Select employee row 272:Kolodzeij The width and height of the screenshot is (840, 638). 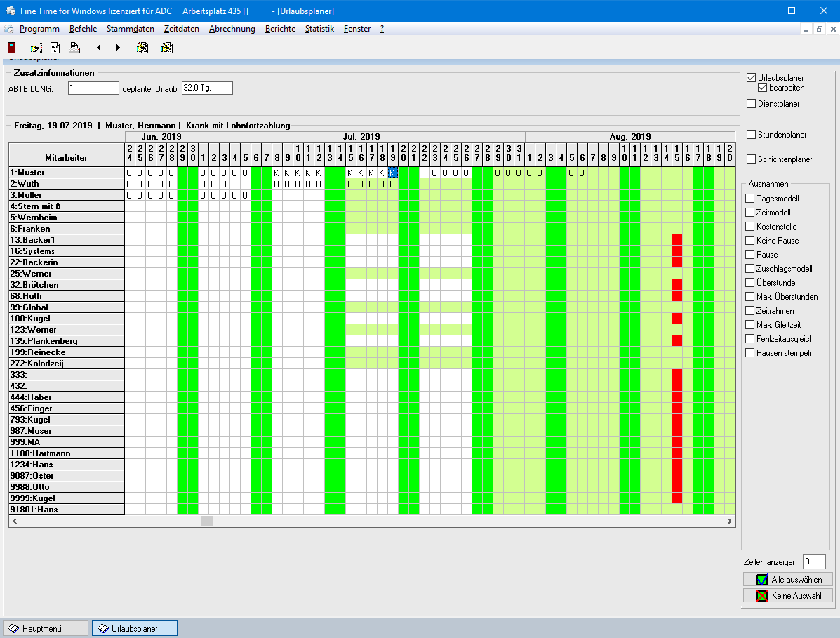click(x=67, y=364)
